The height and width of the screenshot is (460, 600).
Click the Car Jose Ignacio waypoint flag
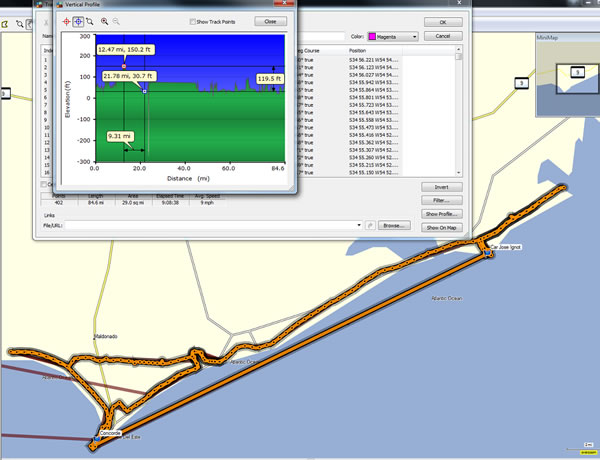[x=487, y=253]
